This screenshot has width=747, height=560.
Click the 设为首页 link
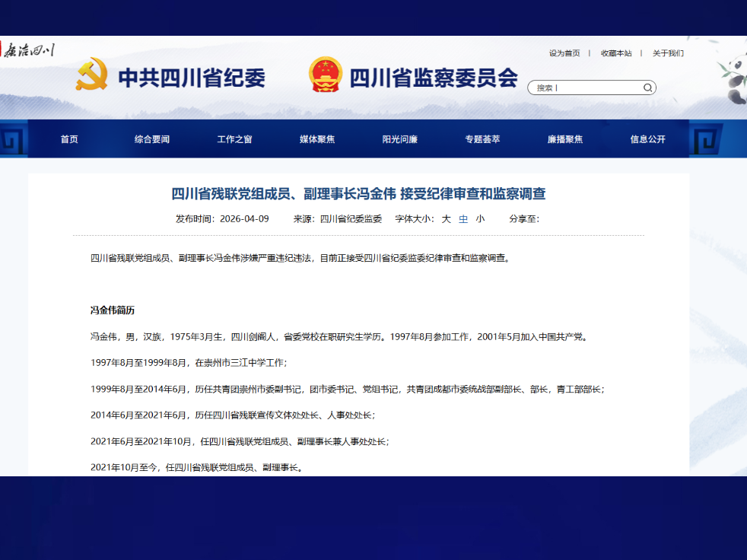tap(564, 53)
